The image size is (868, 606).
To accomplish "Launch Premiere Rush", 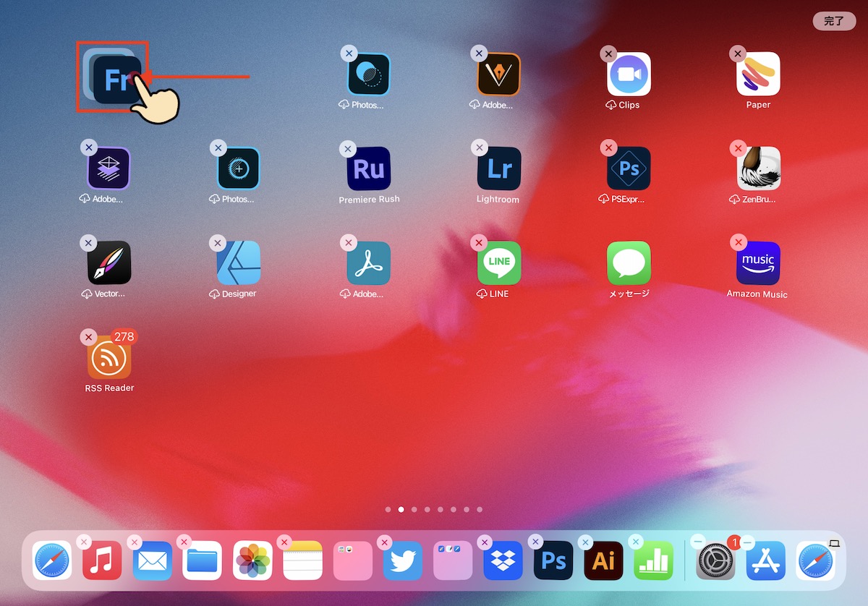I will coord(369,168).
